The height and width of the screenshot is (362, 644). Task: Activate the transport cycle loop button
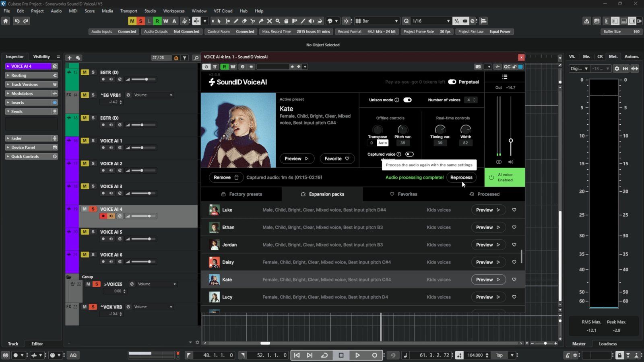coord(324,355)
